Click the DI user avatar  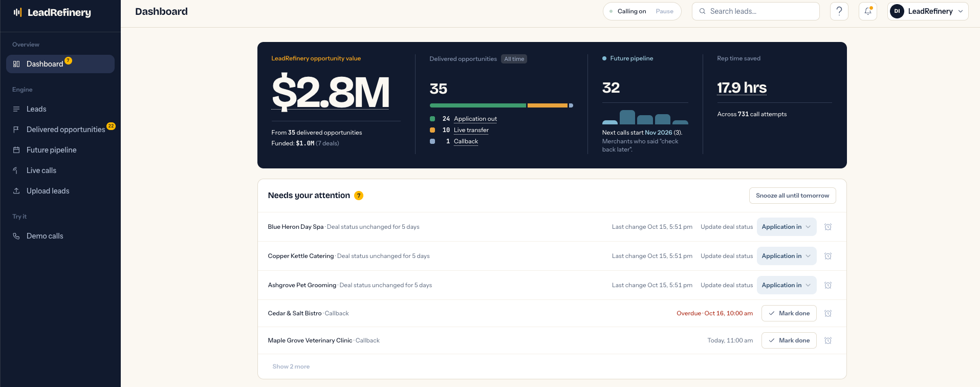897,11
